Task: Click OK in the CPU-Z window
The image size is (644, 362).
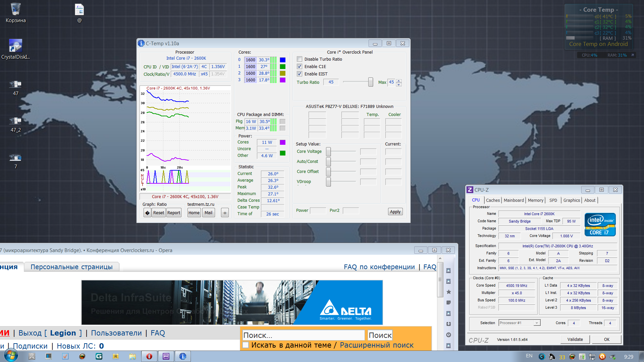Action: [606, 339]
